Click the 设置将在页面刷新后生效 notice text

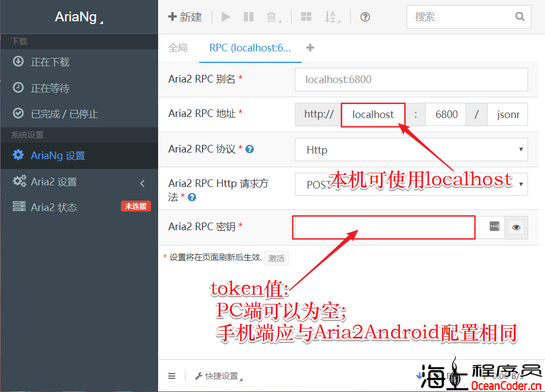[216, 258]
